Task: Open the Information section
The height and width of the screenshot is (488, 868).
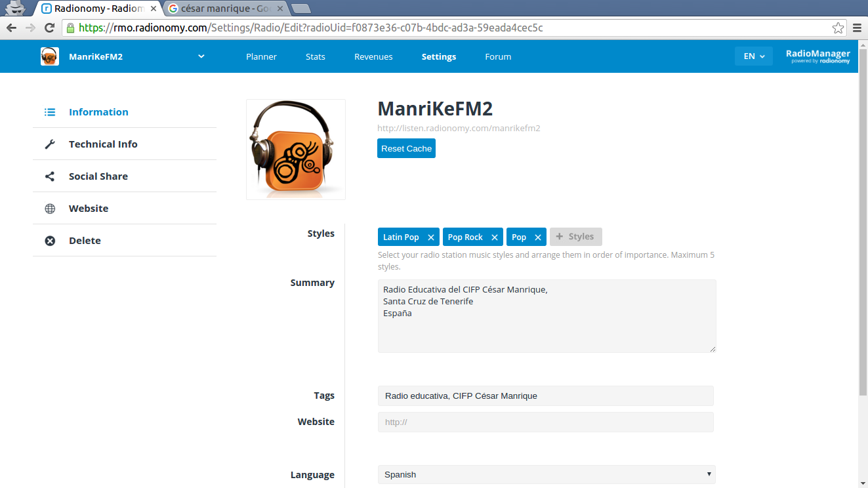Action: (125, 112)
